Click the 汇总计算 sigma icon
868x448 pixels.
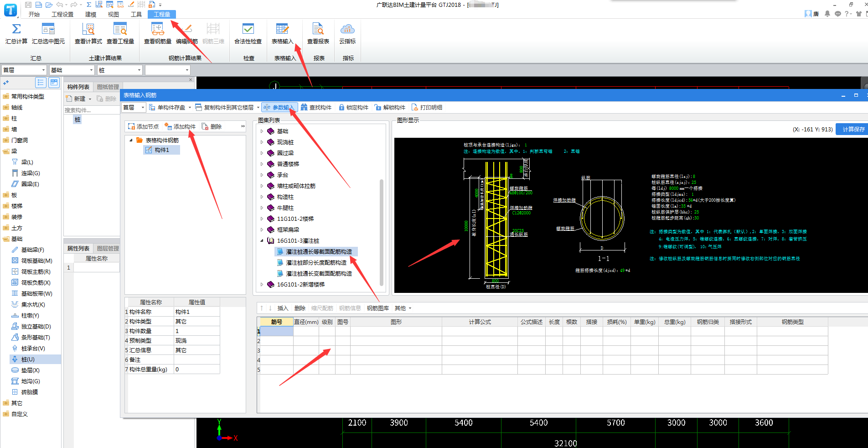point(16,29)
